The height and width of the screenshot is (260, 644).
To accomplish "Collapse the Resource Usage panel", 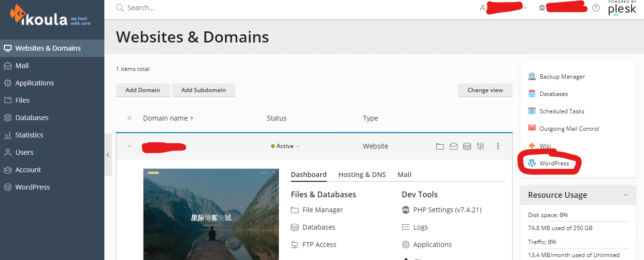I will (626, 195).
